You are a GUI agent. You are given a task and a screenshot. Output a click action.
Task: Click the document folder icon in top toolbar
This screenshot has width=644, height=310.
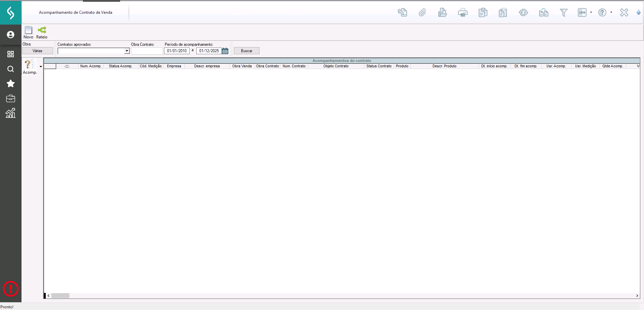442,12
